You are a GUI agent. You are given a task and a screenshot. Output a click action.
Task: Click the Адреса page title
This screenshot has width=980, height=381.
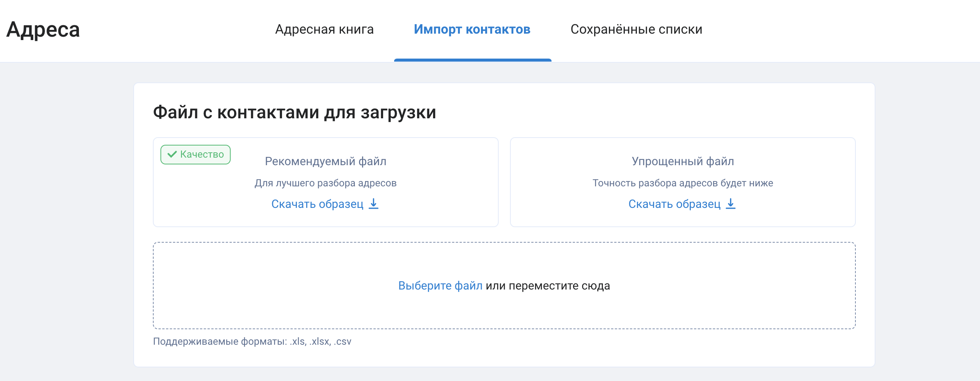point(43,29)
